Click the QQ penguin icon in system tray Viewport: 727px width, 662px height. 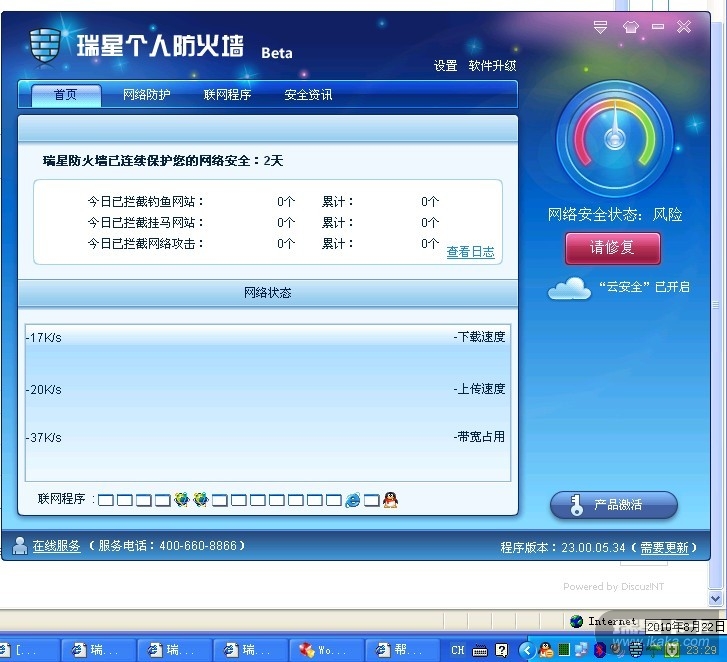[546, 650]
